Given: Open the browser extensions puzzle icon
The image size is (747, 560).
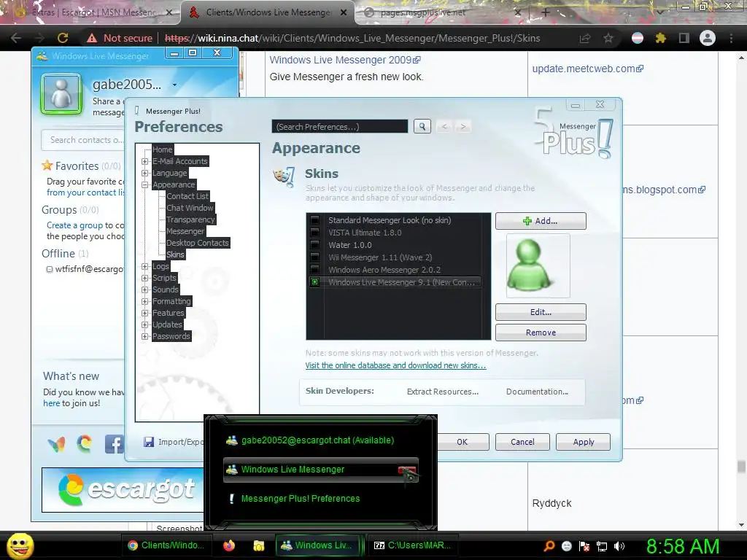Looking at the screenshot, I should coord(661,38).
